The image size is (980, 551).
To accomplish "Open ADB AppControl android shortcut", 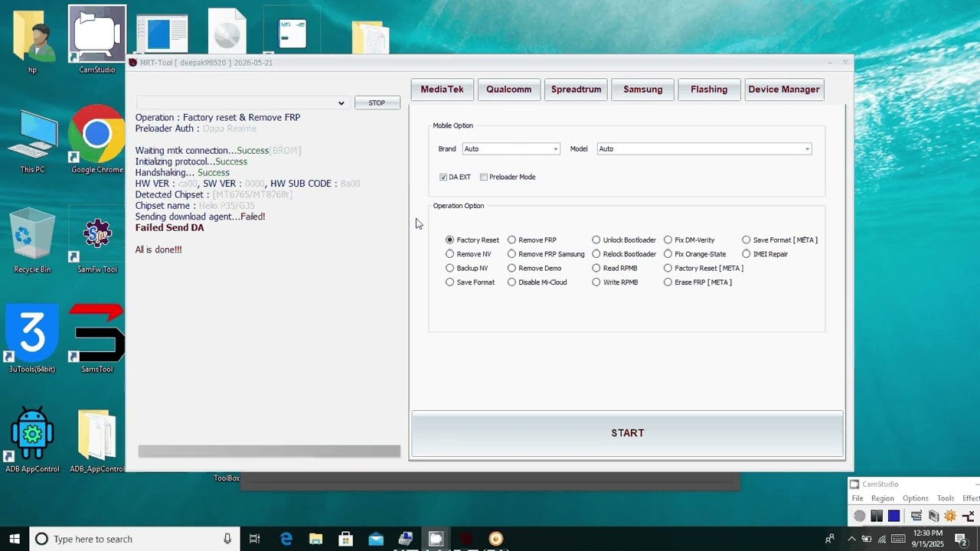I will tap(32, 439).
